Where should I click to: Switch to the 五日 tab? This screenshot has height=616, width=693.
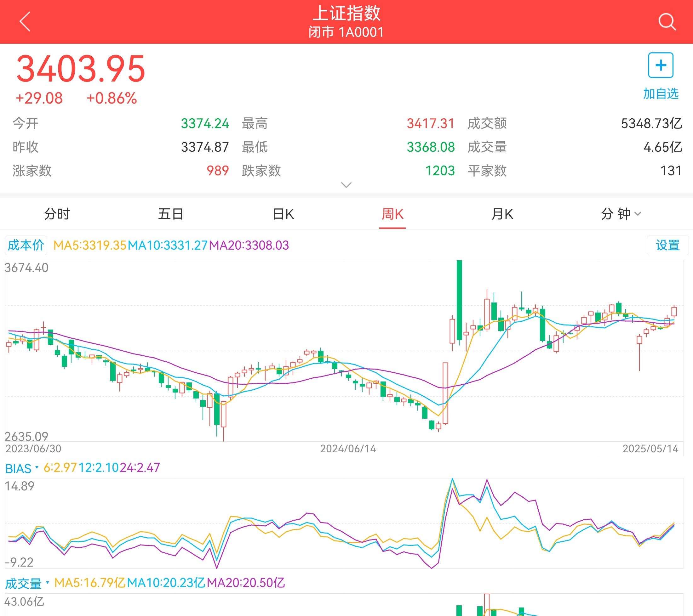tap(170, 214)
